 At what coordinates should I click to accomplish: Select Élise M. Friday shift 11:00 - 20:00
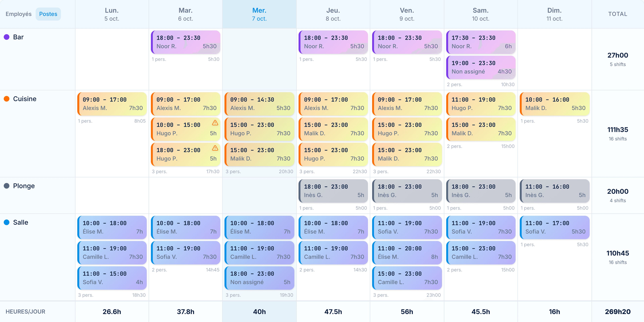407,253
